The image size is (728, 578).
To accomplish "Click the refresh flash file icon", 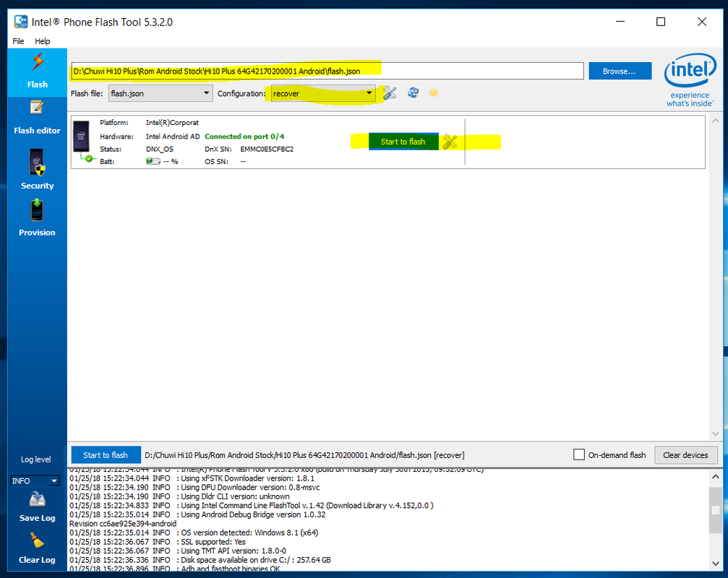I will click(x=413, y=92).
